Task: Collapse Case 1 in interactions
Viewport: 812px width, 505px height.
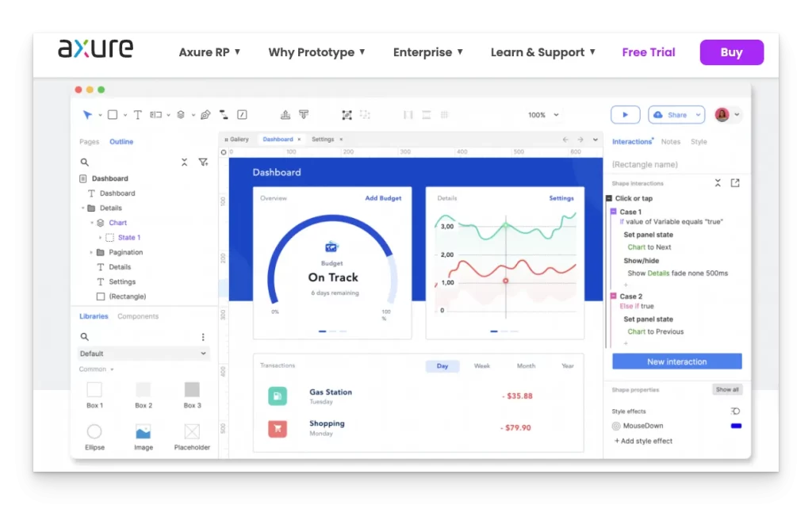Action: 614,212
